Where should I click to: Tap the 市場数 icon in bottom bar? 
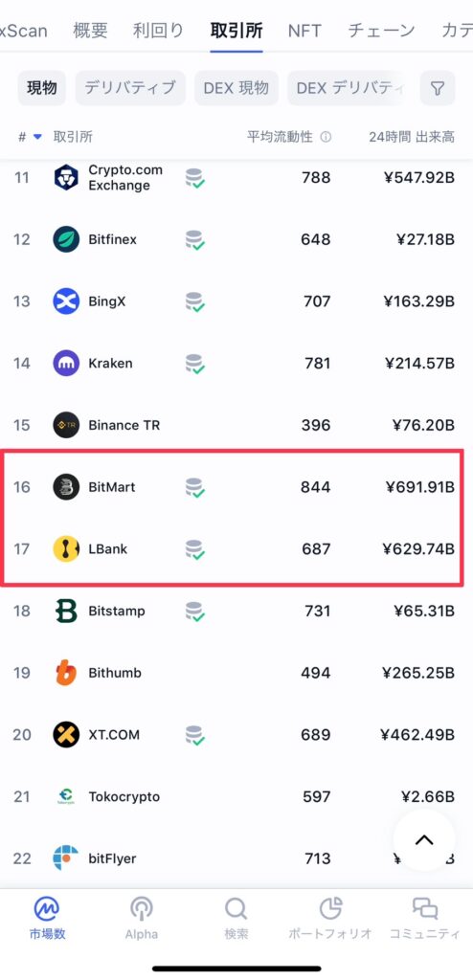47,910
